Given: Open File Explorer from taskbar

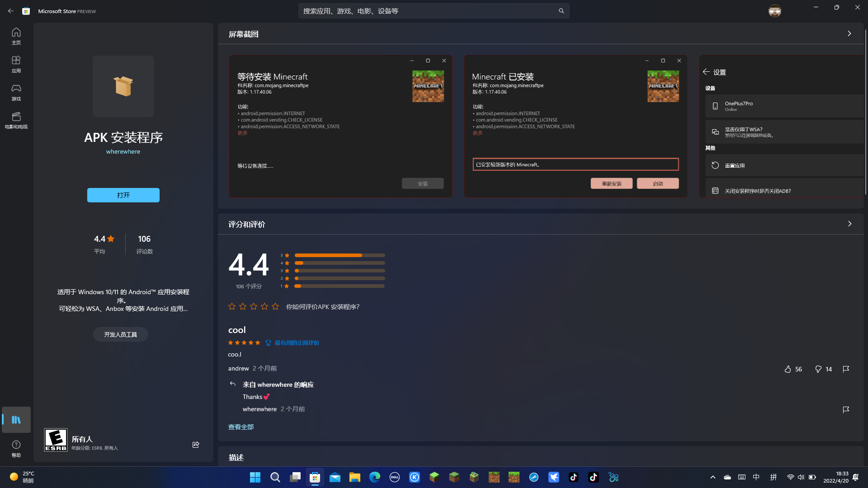Looking at the screenshot, I should click(x=355, y=477).
